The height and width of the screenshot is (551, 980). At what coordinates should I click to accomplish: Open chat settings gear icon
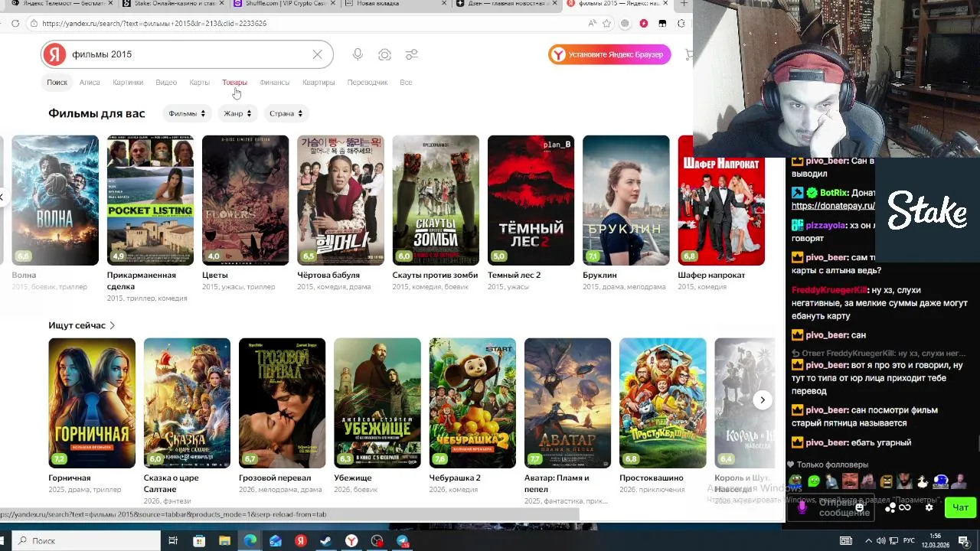(929, 507)
